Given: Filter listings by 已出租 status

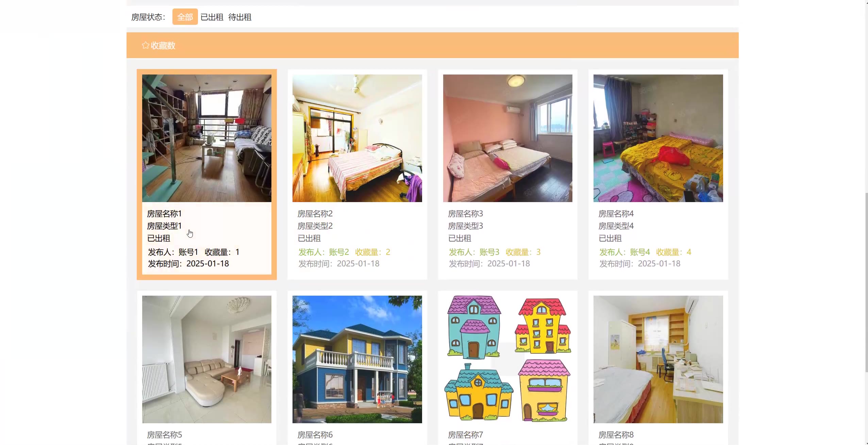Looking at the screenshot, I should click(x=212, y=17).
